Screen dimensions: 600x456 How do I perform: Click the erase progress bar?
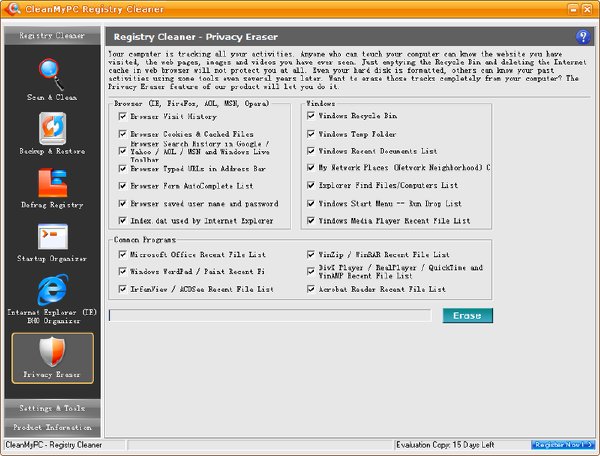click(x=270, y=316)
